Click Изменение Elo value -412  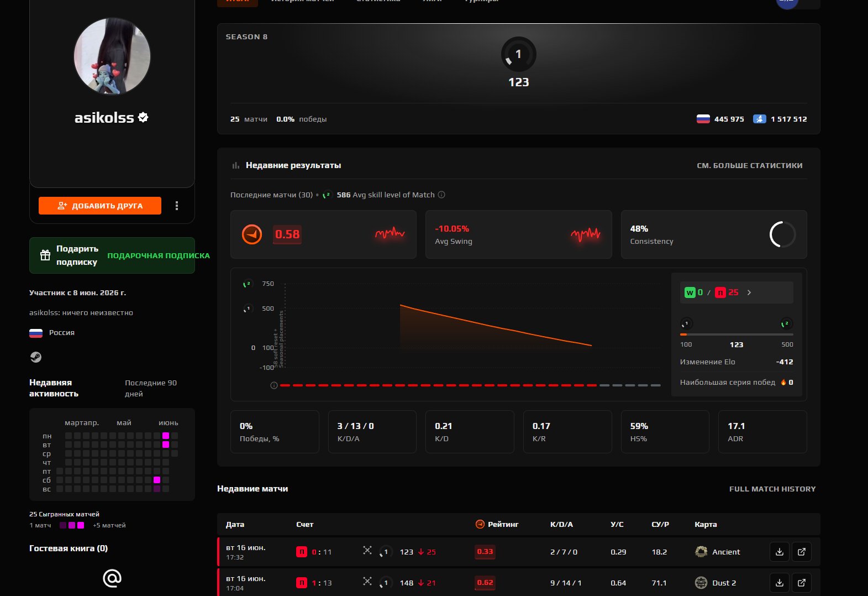coord(785,362)
